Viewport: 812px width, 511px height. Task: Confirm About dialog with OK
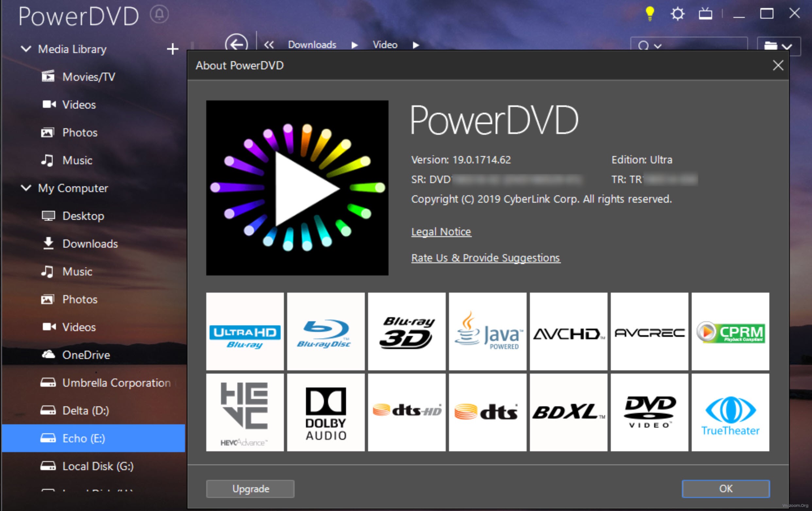[x=726, y=489]
